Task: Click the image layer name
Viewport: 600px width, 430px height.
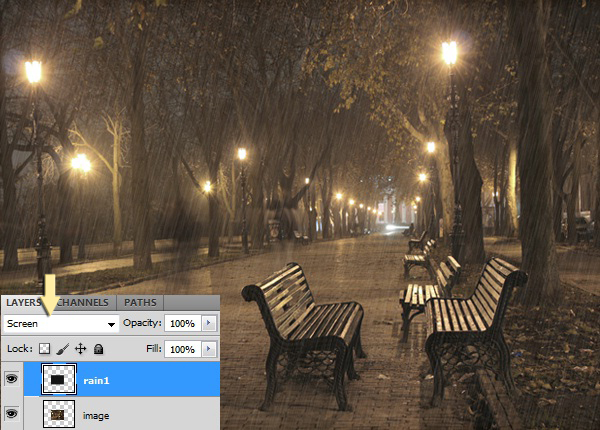Action: (96, 416)
